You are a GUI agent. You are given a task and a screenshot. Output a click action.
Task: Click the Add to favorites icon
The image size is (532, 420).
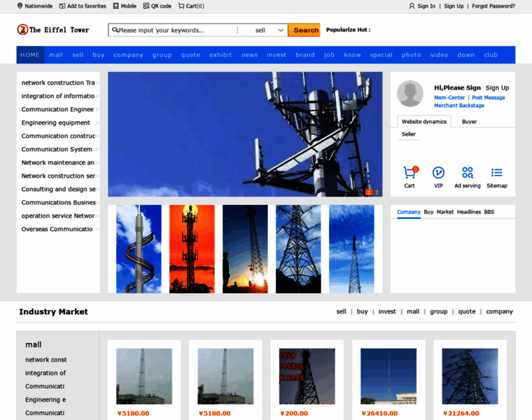tap(62, 6)
